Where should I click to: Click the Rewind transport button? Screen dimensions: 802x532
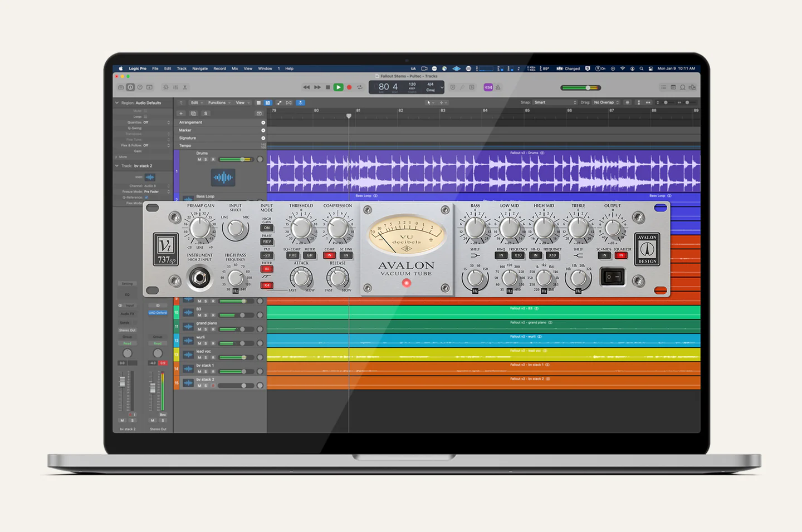(x=306, y=87)
